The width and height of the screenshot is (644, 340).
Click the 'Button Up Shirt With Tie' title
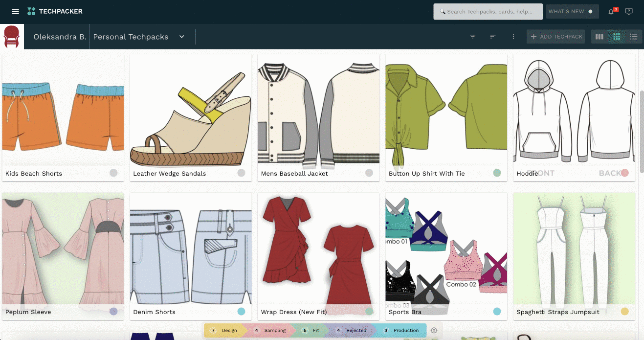(427, 174)
